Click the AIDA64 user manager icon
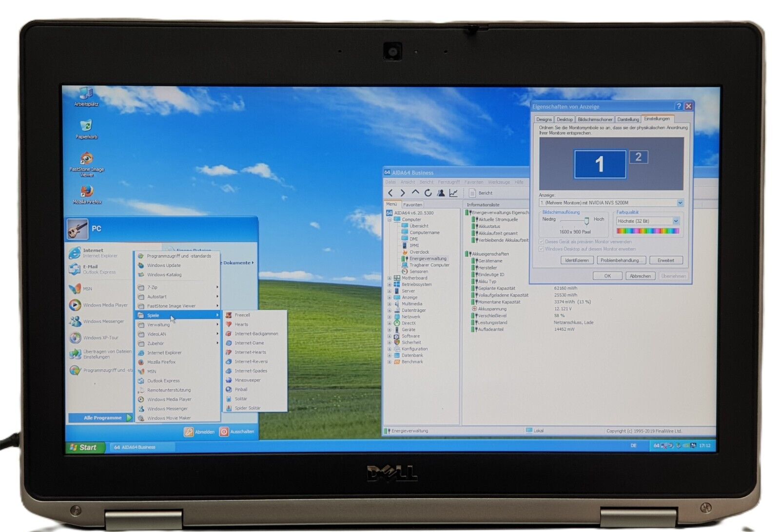Image resolution: width=780 pixels, height=532 pixels. pos(441,193)
